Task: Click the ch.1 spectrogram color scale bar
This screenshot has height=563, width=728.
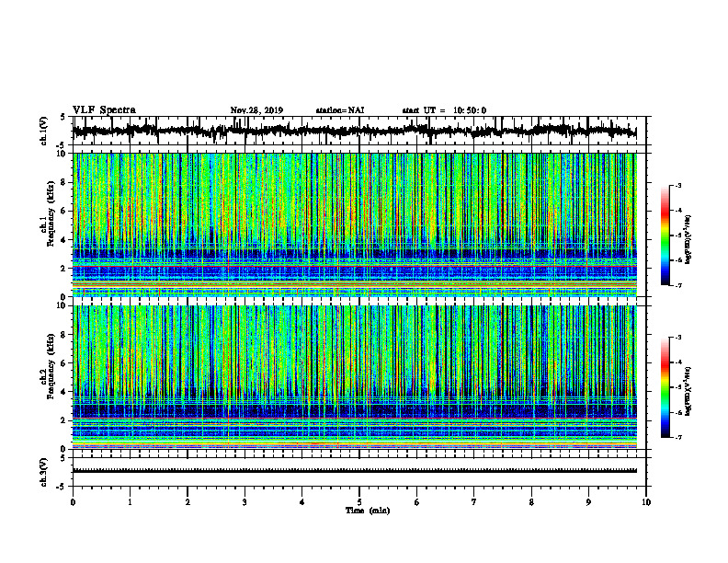Action: point(665,236)
